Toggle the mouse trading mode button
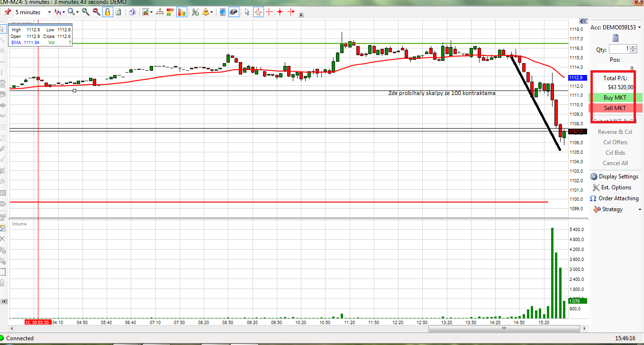 click(x=233, y=12)
